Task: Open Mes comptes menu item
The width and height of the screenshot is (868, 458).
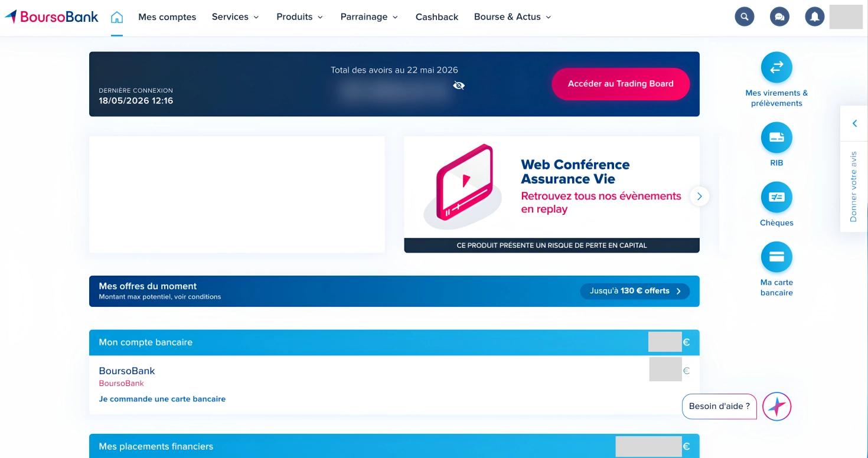Action: 167,17
